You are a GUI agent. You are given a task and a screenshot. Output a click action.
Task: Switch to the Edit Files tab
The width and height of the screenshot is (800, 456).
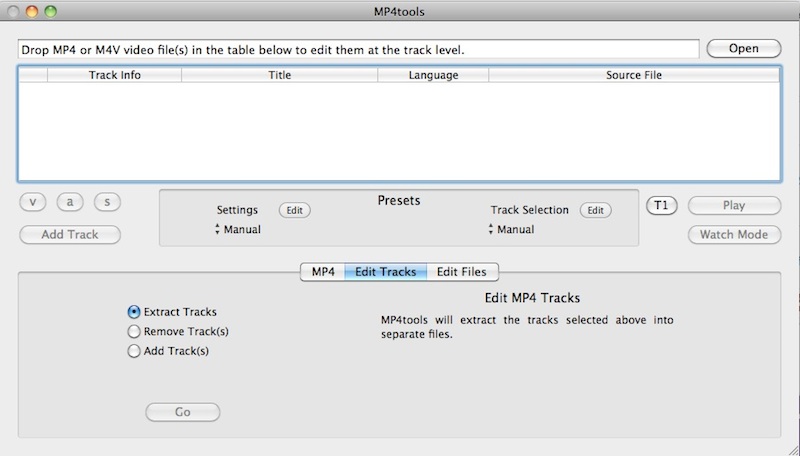tap(462, 272)
